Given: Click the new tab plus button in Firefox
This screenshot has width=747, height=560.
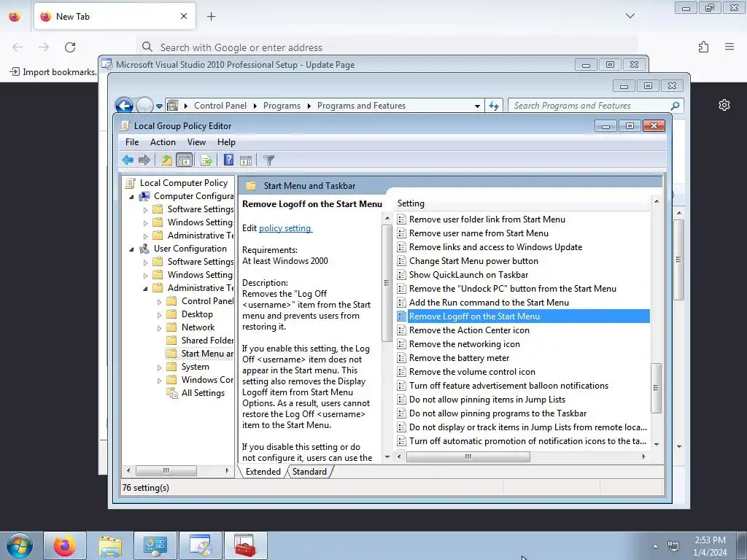Looking at the screenshot, I should (211, 16).
